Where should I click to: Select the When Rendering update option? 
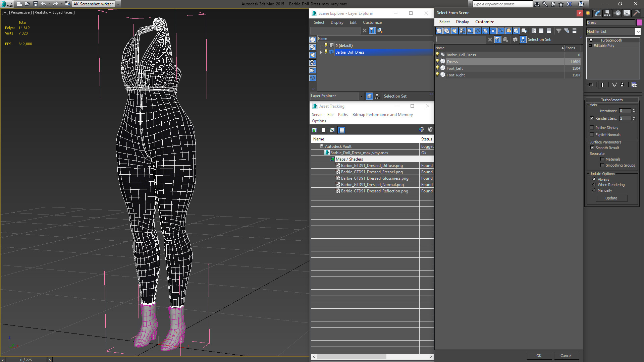click(x=594, y=185)
